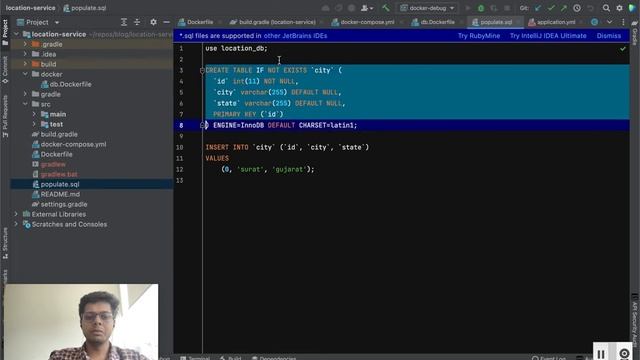This screenshot has height=360, width=640.
Task: Open the user account dropdown icon
Action: 367,8
